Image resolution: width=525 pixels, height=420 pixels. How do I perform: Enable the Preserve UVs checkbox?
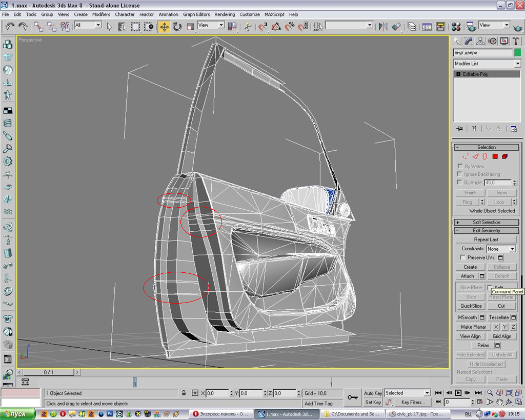463,257
